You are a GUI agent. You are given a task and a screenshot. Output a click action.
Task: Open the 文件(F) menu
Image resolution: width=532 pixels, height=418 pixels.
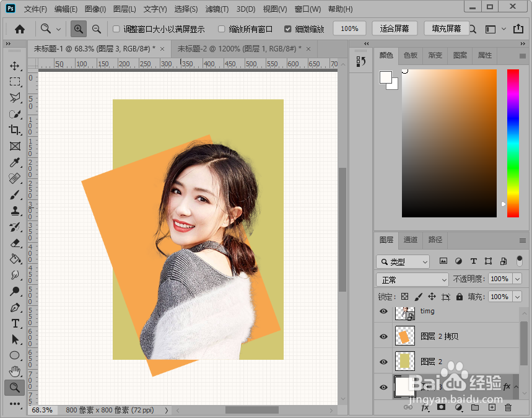(35, 9)
